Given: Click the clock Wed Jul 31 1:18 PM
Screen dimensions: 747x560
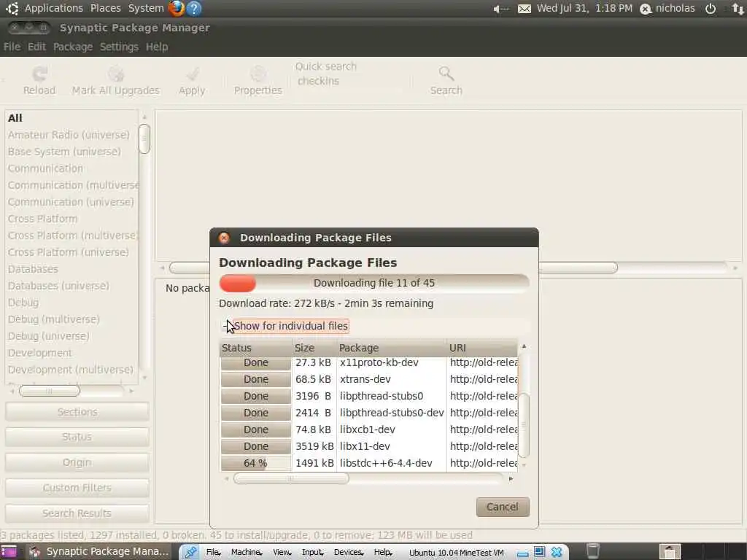Looking at the screenshot, I should pos(584,8).
